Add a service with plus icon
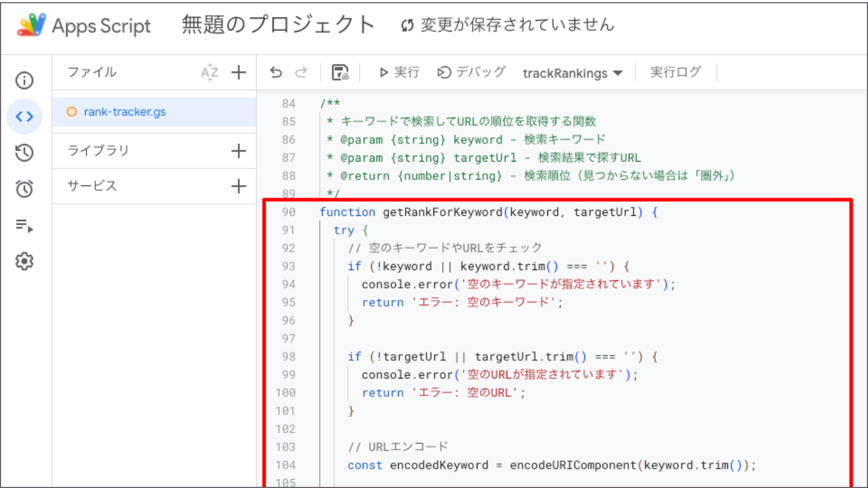Screen dimensions: 868x488 [239, 186]
